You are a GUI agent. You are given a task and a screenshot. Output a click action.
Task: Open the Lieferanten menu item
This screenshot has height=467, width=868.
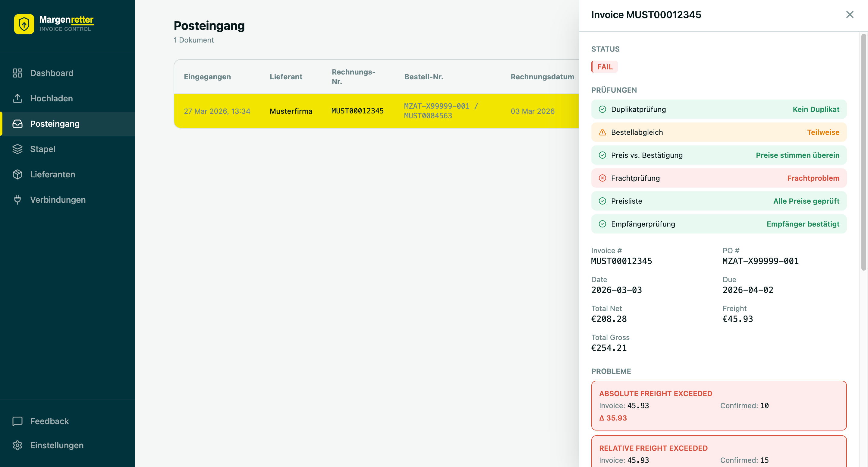point(52,174)
